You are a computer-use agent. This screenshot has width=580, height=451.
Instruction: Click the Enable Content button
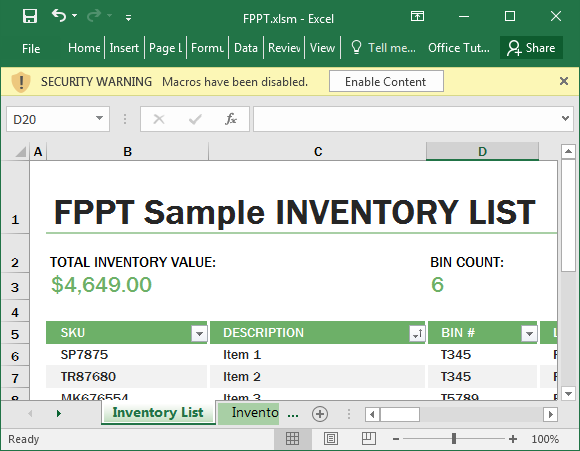coord(386,81)
